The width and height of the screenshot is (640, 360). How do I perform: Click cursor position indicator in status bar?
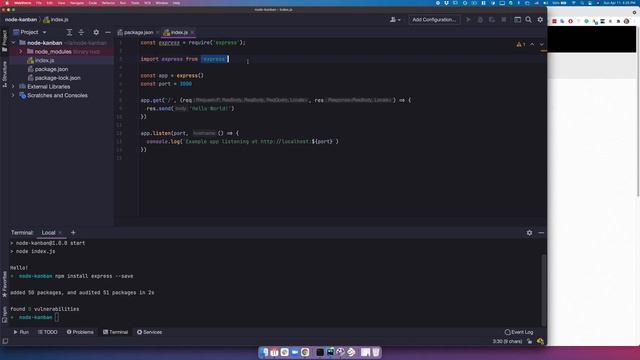click(x=507, y=341)
